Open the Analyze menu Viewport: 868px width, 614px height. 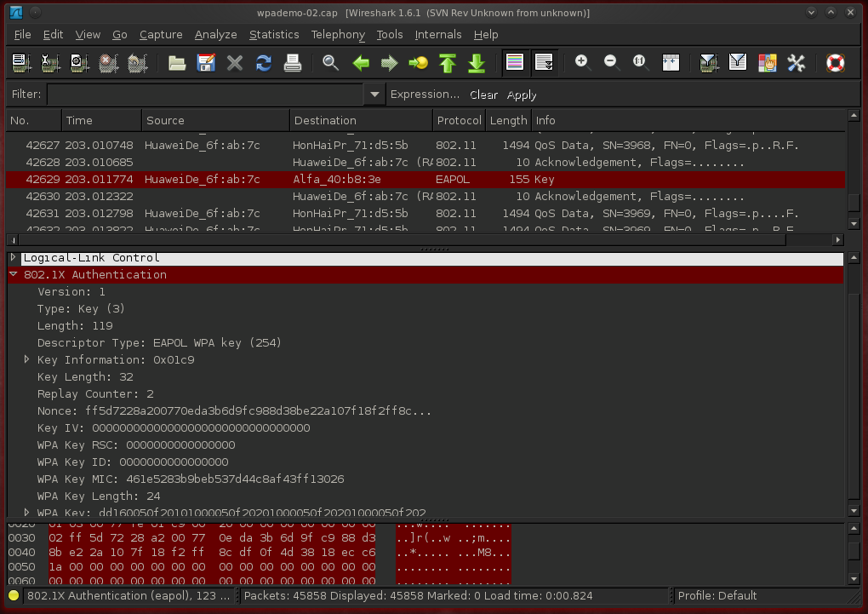pyautogui.click(x=216, y=35)
